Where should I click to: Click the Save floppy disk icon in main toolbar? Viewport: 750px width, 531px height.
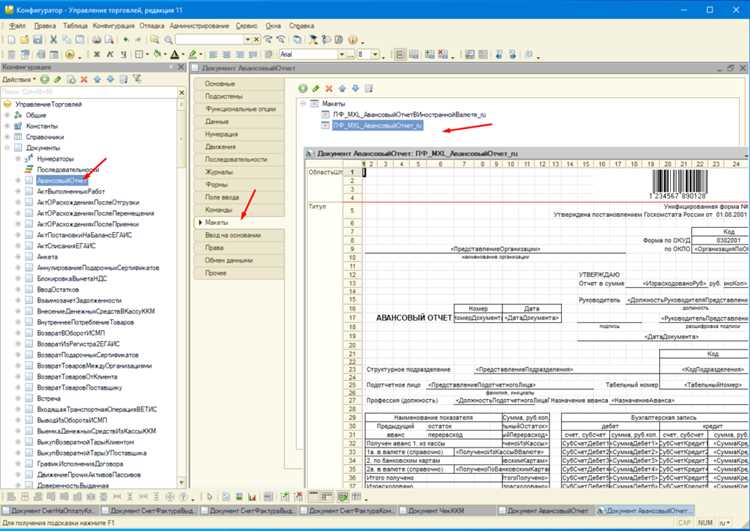coord(38,40)
